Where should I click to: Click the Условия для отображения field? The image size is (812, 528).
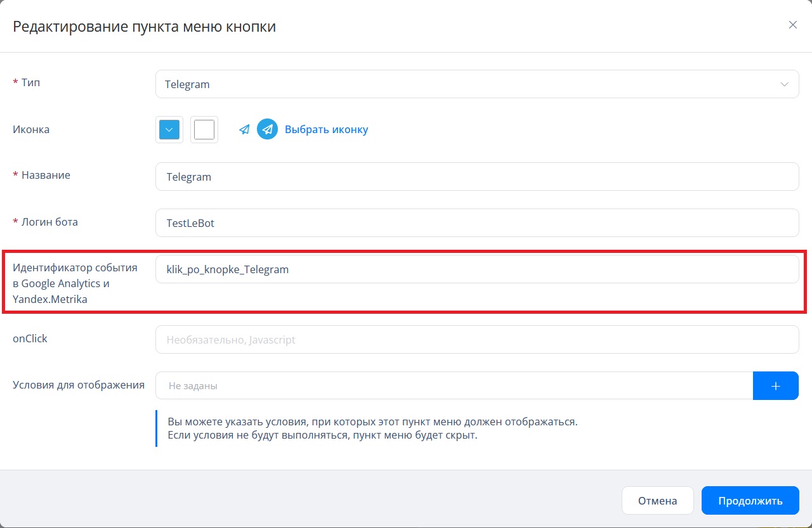pos(454,385)
